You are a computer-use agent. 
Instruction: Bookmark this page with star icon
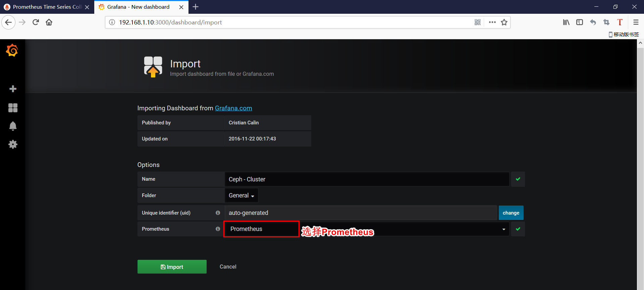tap(504, 22)
